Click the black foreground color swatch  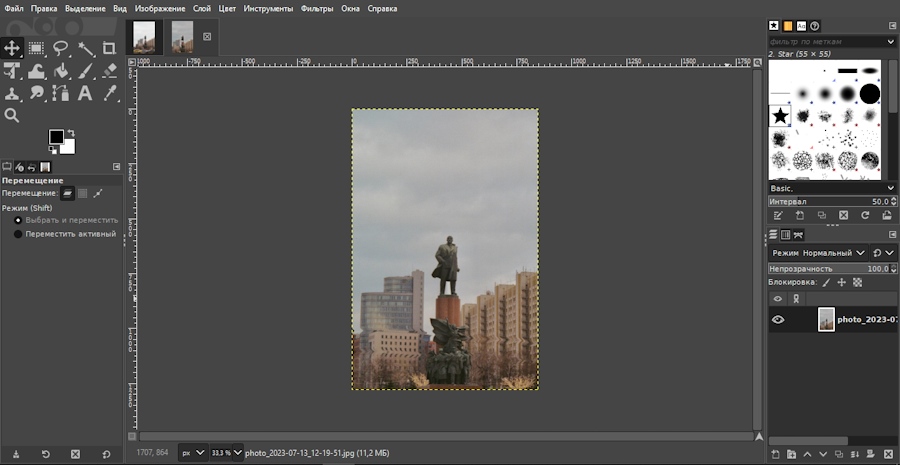[57, 137]
